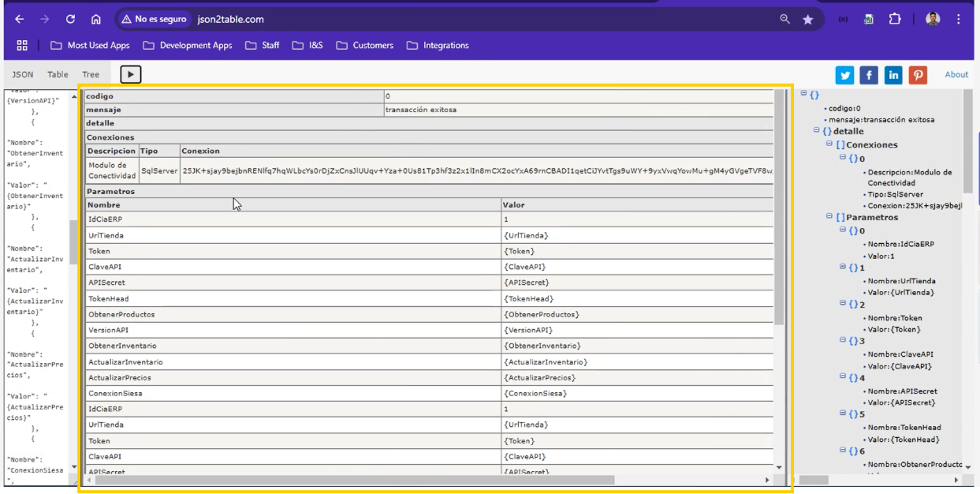Click the Run (play) conversion button
The image size is (980, 494).
131,74
